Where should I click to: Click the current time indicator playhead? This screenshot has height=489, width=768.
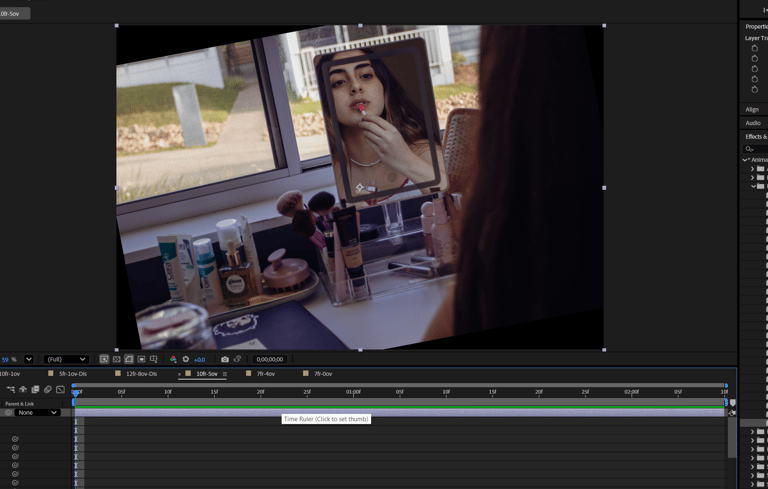tap(75, 392)
